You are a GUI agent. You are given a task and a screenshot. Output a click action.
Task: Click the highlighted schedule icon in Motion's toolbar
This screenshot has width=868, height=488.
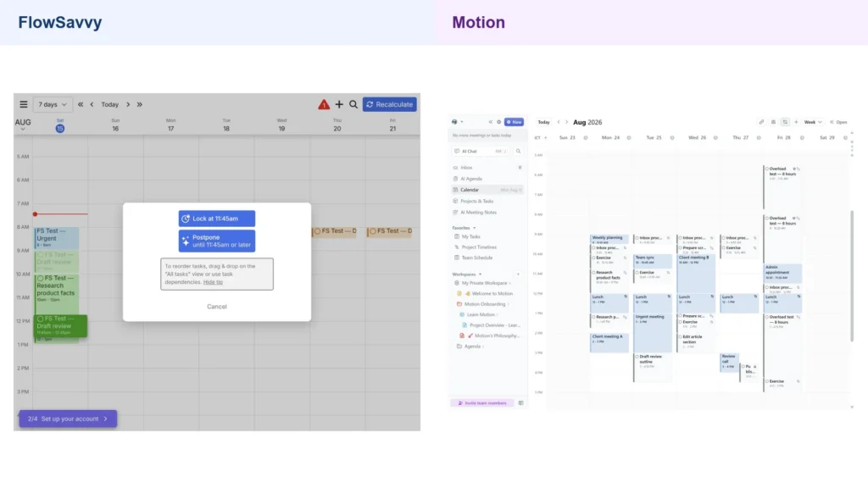click(785, 122)
